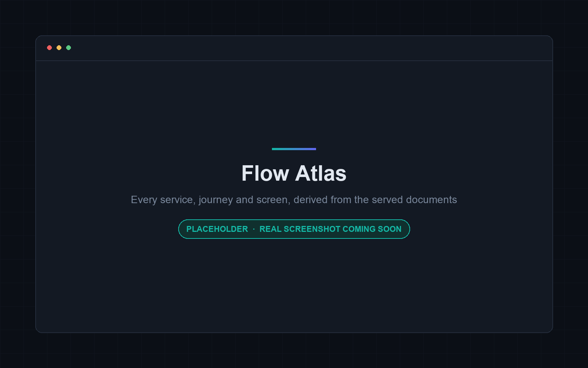Click the word documents in the subtitle
Image resolution: width=588 pixels, height=368 pixels.
[x=431, y=200]
